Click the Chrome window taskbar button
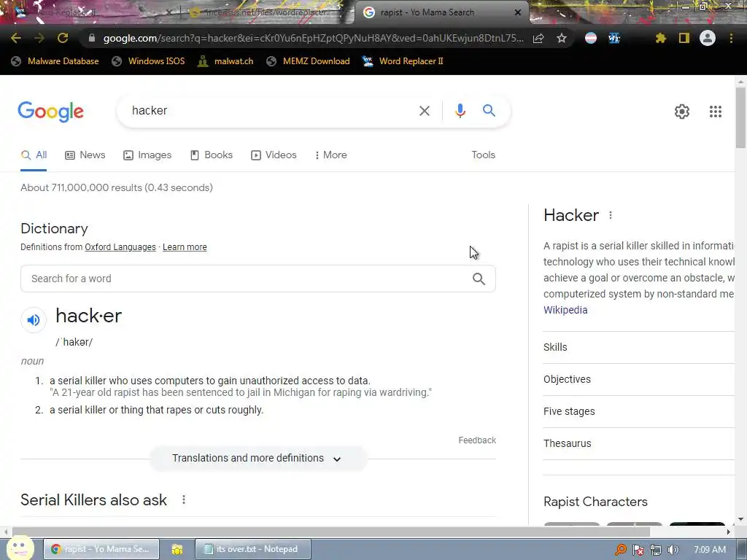 point(101,549)
